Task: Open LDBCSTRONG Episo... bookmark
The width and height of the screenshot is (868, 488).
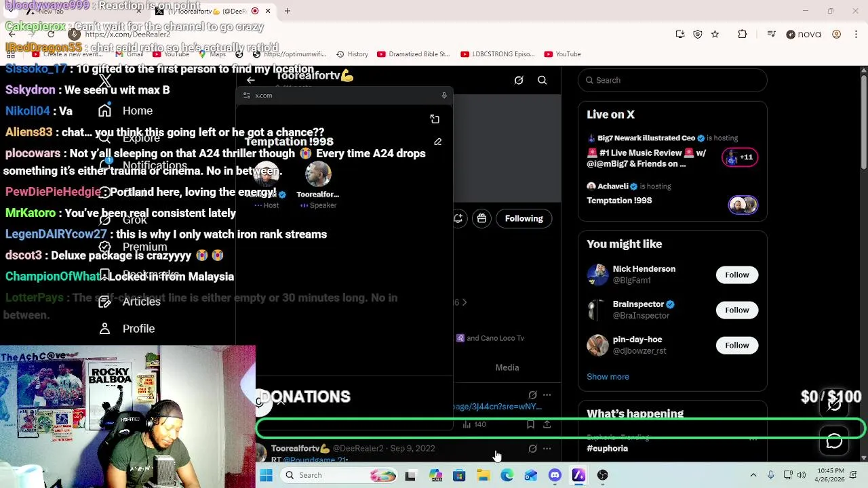Action: coord(498,54)
